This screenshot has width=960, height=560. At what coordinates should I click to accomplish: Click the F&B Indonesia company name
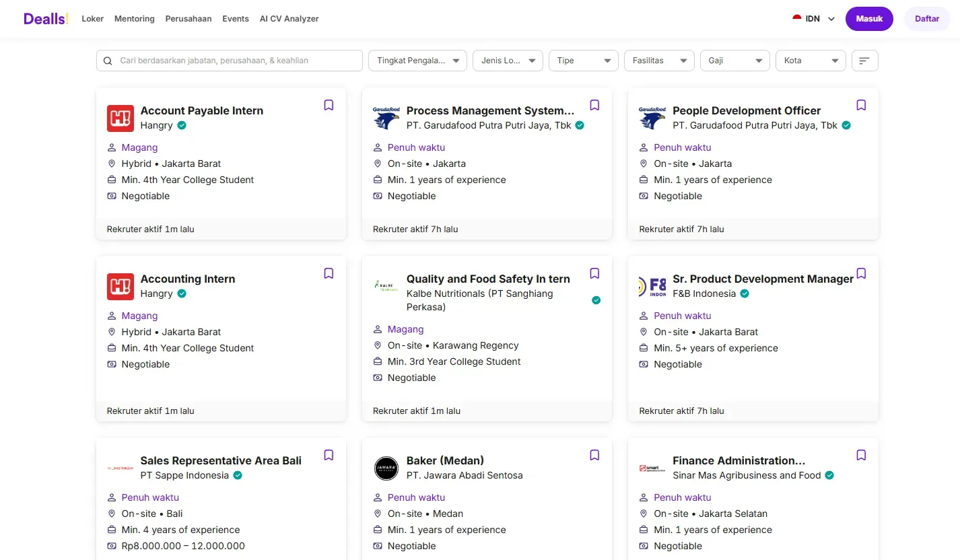[x=704, y=293]
